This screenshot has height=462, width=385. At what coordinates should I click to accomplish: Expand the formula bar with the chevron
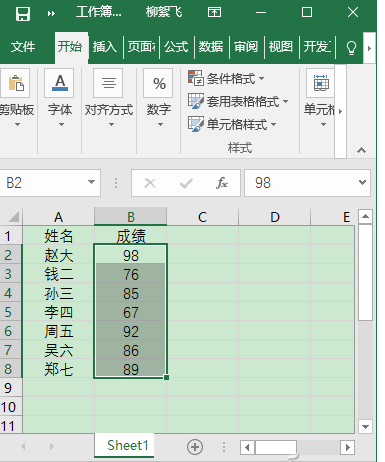(x=362, y=182)
